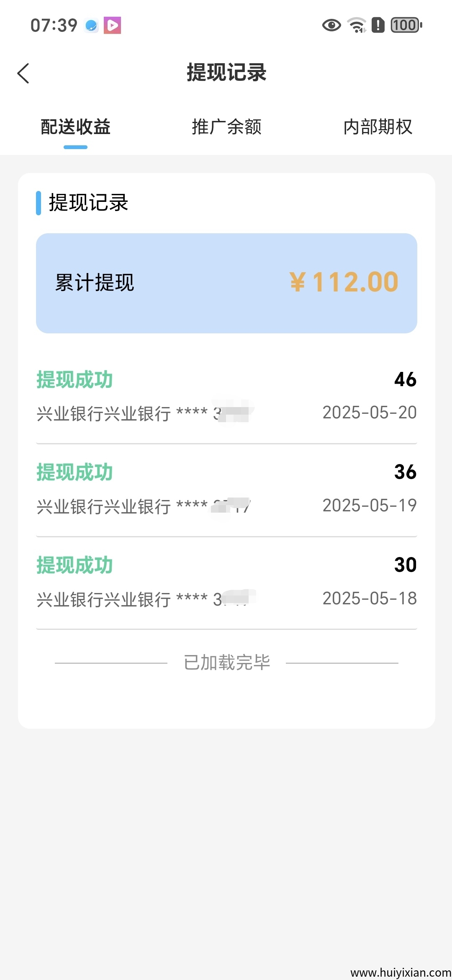The image size is (452, 980).
Task: Tap the withdrawal amount 46
Action: 405,379
